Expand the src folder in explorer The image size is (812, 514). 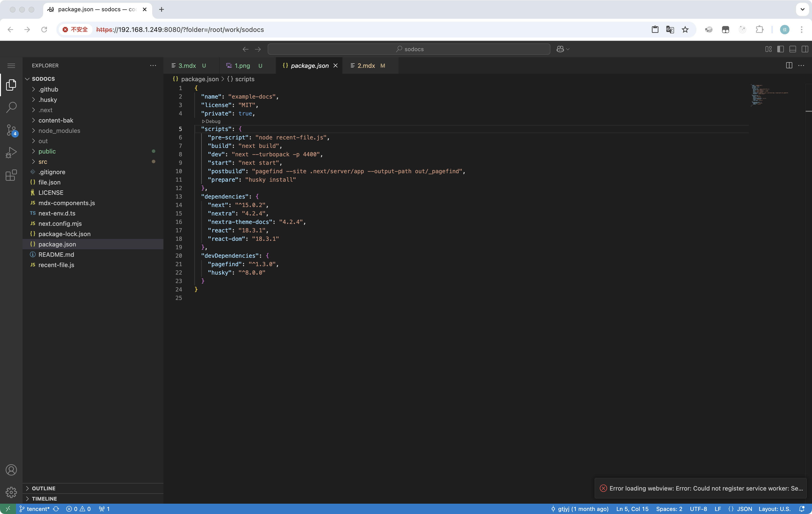(43, 161)
